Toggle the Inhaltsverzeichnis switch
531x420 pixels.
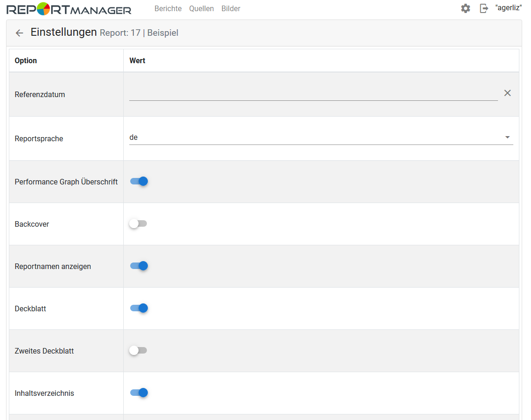coord(139,393)
